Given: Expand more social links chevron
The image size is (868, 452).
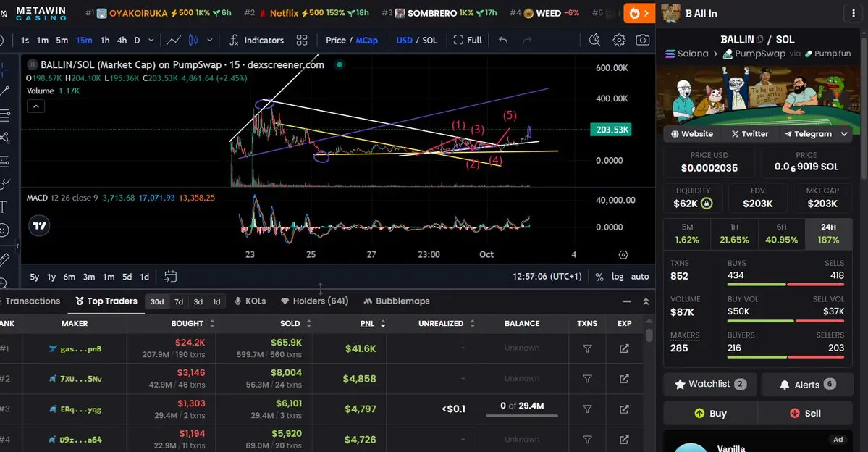Looking at the screenshot, I should click(844, 134).
